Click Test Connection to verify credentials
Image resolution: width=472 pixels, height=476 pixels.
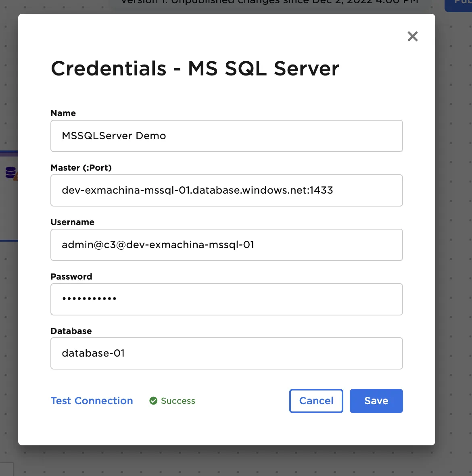tap(92, 401)
